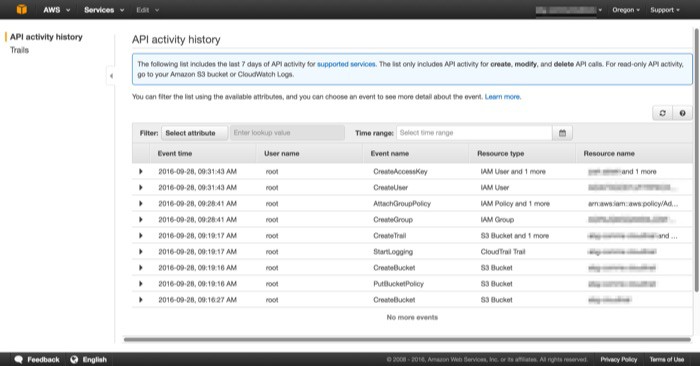Click the Feedback speech bubble icon
Image resolution: width=700 pixels, height=366 pixels.
[x=18, y=359]
